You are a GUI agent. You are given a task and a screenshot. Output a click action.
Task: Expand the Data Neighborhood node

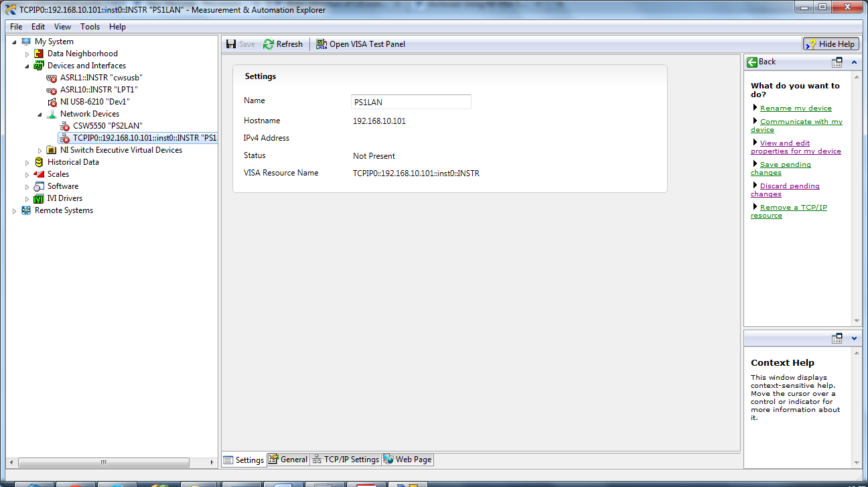click(27, 54)
